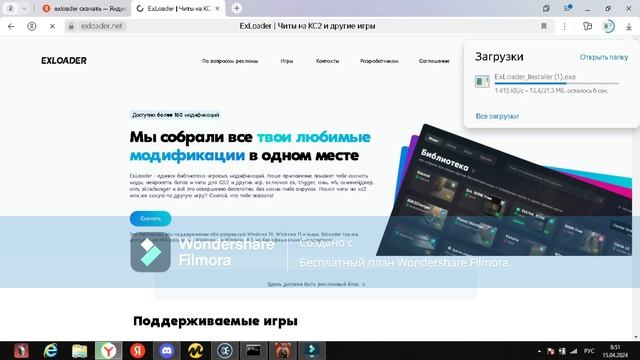Open Все загрузки link

pos(497,116)
